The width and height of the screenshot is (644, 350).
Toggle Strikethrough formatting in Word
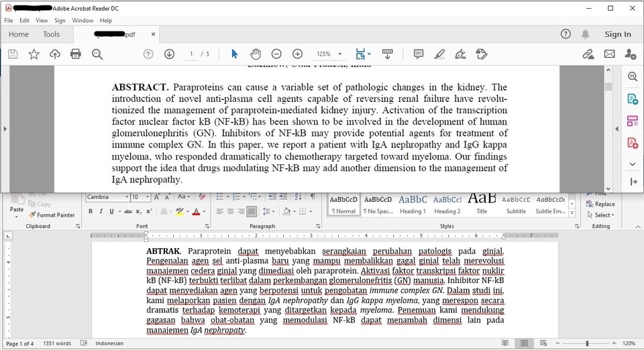128,211
